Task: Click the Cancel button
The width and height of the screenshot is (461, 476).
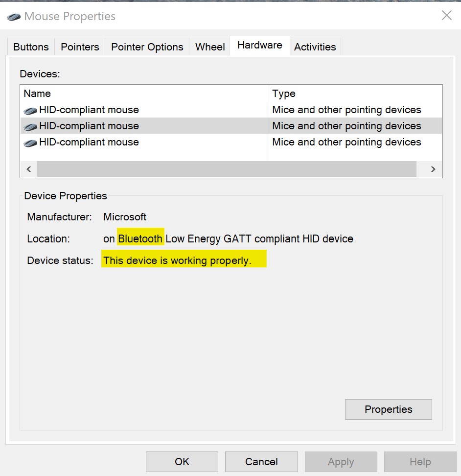Action: (261, 461)
